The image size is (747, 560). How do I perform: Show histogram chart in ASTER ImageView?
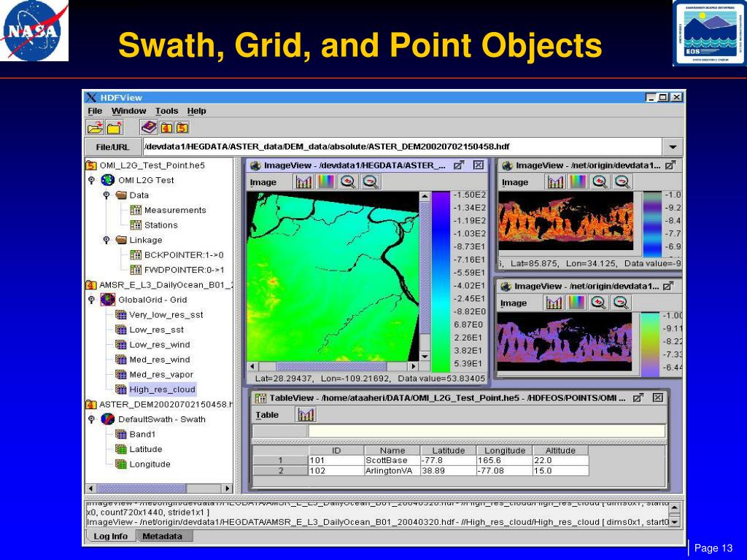303,182
